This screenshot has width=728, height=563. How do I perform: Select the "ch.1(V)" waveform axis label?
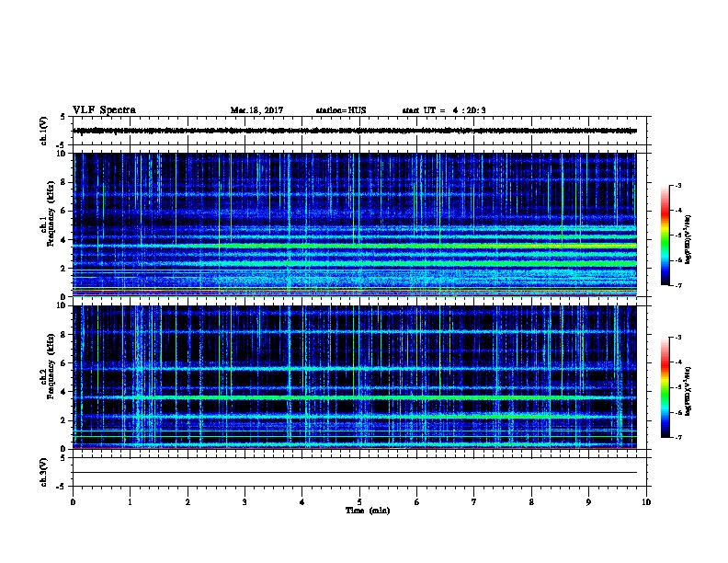[x=43, y=131]
